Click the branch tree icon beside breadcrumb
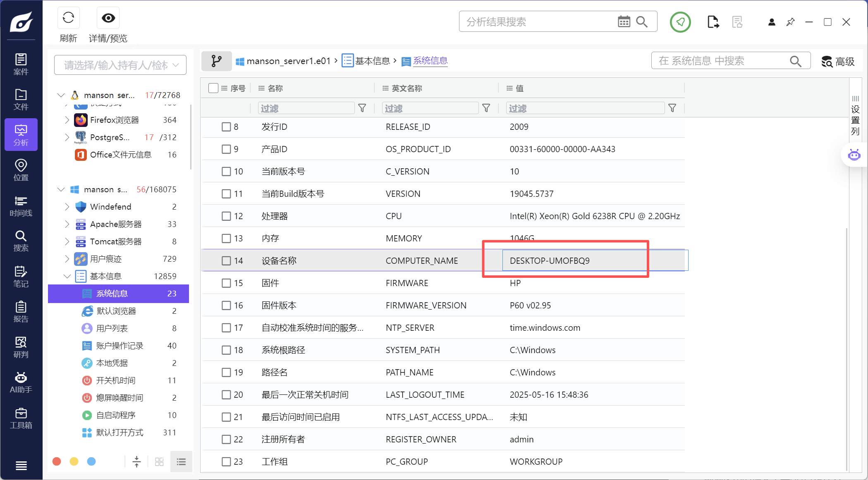 click(216, 61)
